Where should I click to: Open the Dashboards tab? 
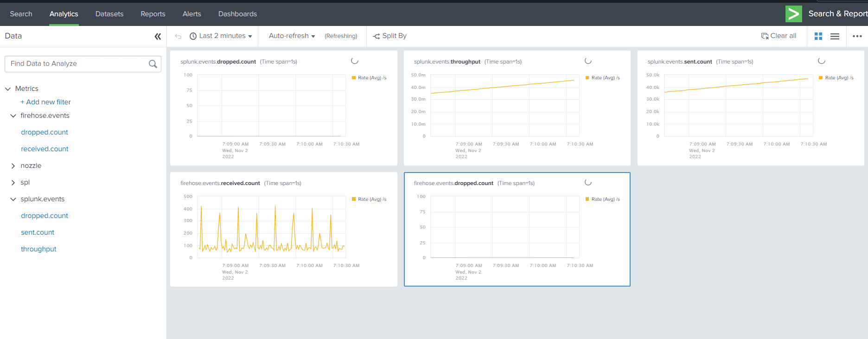click(237, 14)
